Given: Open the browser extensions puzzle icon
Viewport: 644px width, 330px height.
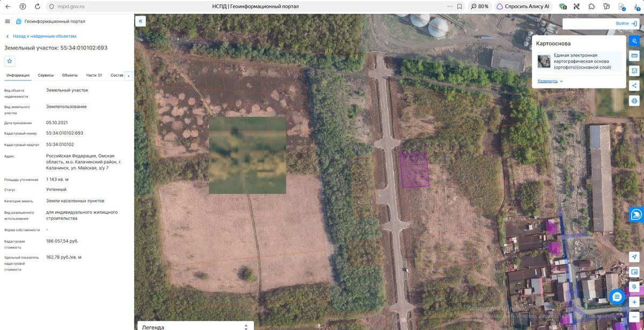Looking at the screenshot, I should [x=591, y=6].
